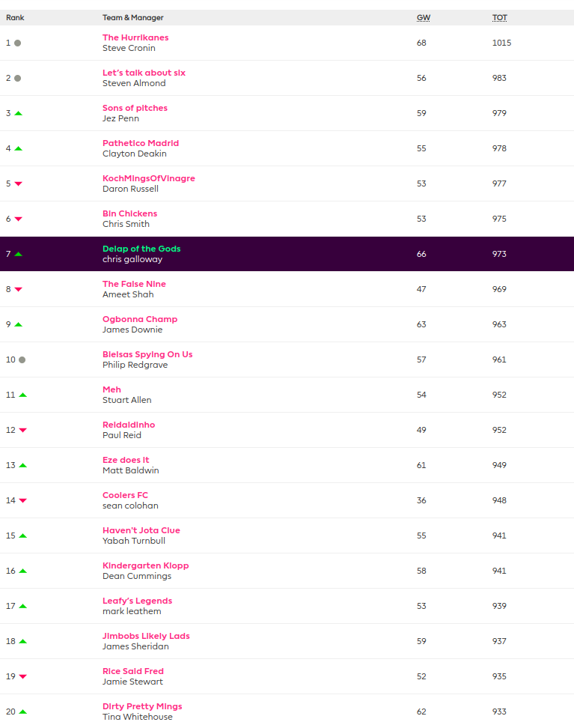The image size is (574, 728).
Task: Open Haven't Jota Clue team
Action: coord(141,530)
